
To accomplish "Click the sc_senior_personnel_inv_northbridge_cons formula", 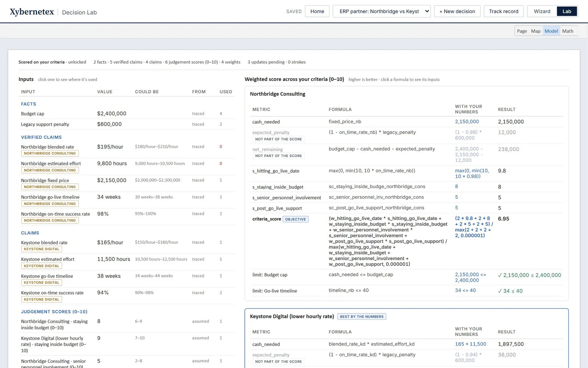I will pyautogui.click(x=376, y=197).
